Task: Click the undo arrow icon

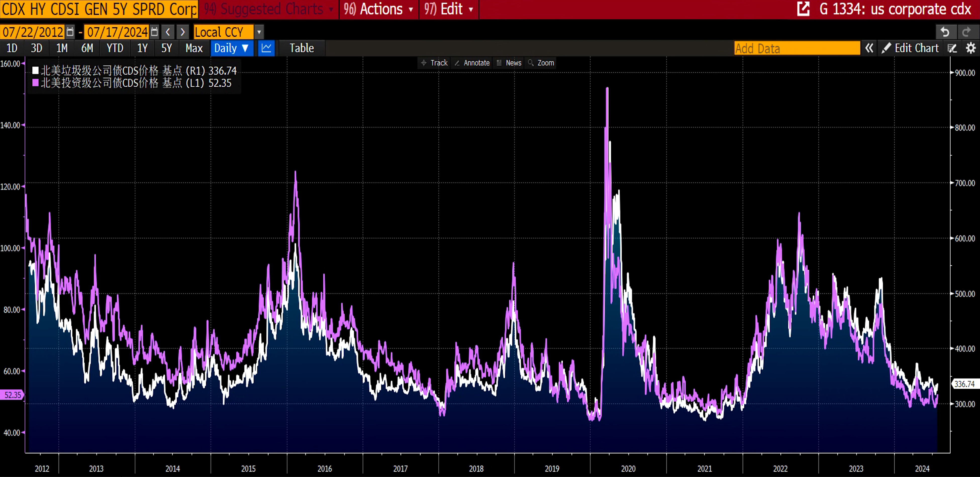Action: pos(945,32)
